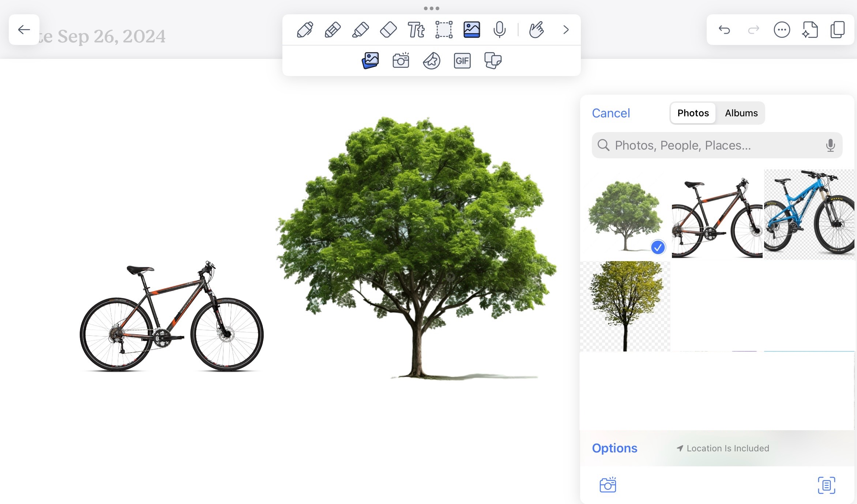Image resolution: width=857 pixels, height=504 pixels.
Task: Open the stickers option
Action: (x=432, y=61)
